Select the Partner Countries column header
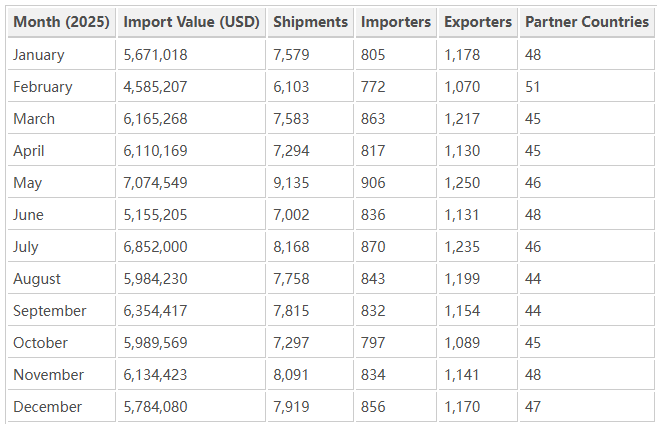The width and height of the screenshot is (663, 427). tap(587, 22)
